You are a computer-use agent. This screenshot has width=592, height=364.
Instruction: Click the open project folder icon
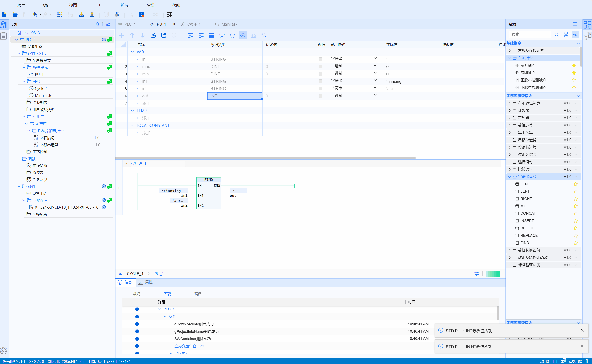[15, 15]
